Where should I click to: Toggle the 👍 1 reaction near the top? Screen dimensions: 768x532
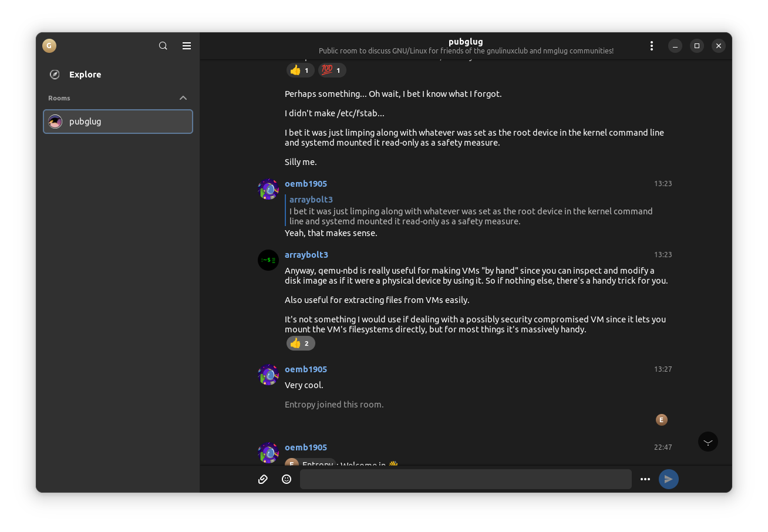[x=300, y=70]
